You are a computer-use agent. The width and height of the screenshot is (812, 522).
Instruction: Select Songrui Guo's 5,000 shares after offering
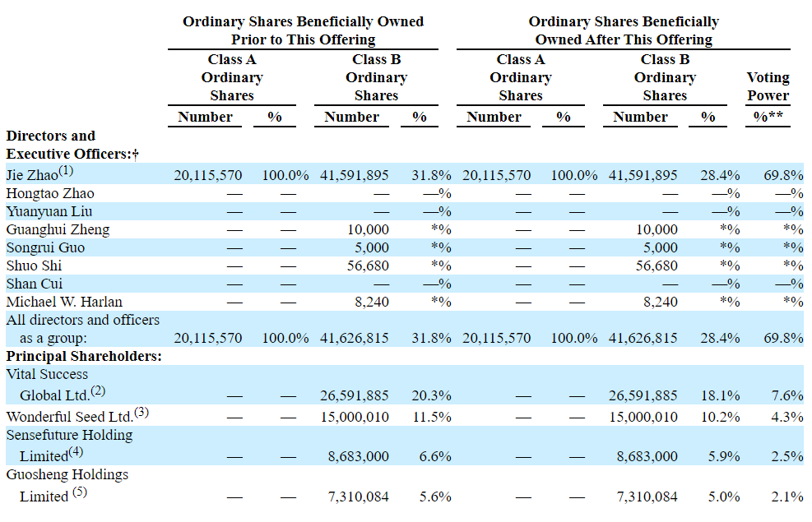click(x=661, y=247)
